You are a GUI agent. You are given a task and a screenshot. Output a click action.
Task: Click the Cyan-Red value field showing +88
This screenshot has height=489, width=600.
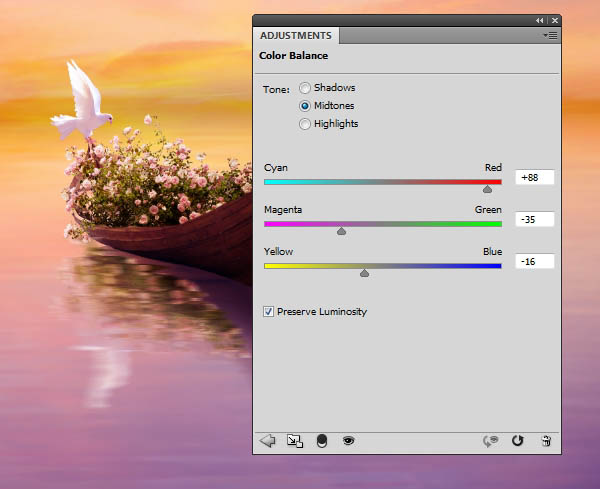[535, 177]
